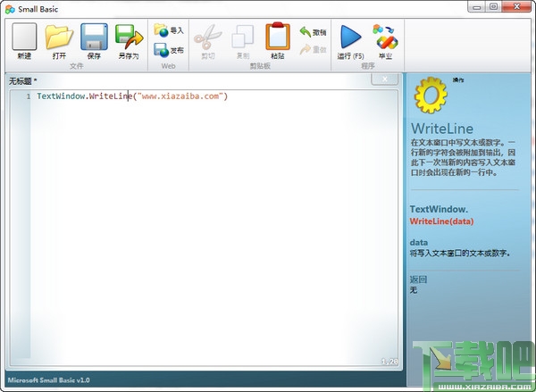Image resolution: width=536 pixels, height=392 pixels.
Task: Minimize the Small Basic window
Action: coord(477,7)
